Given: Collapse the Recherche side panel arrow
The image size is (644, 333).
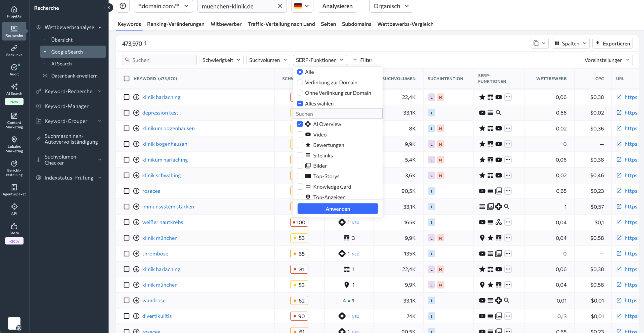Looking at the screenshot, I should pyautogui.click(x=109, y=8).
